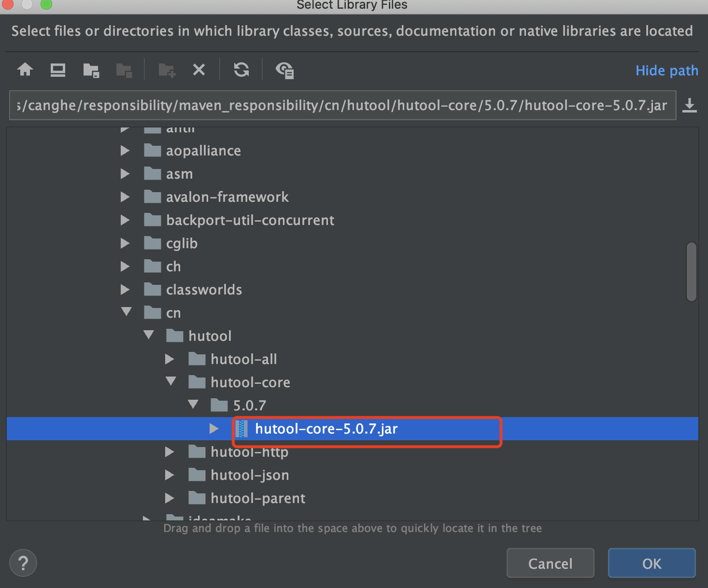Toggle show hidden files and directories
Viewport: 708px width, 588px height.
[x=284, y=70]
